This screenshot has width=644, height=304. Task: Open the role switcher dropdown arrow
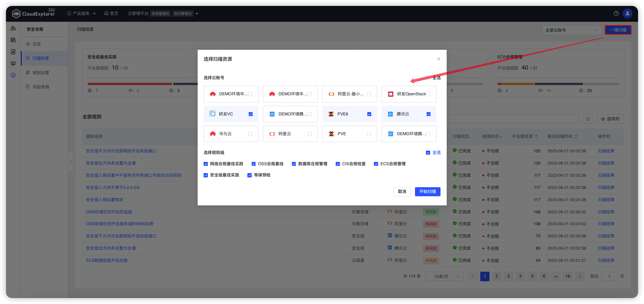click(197, 14)
